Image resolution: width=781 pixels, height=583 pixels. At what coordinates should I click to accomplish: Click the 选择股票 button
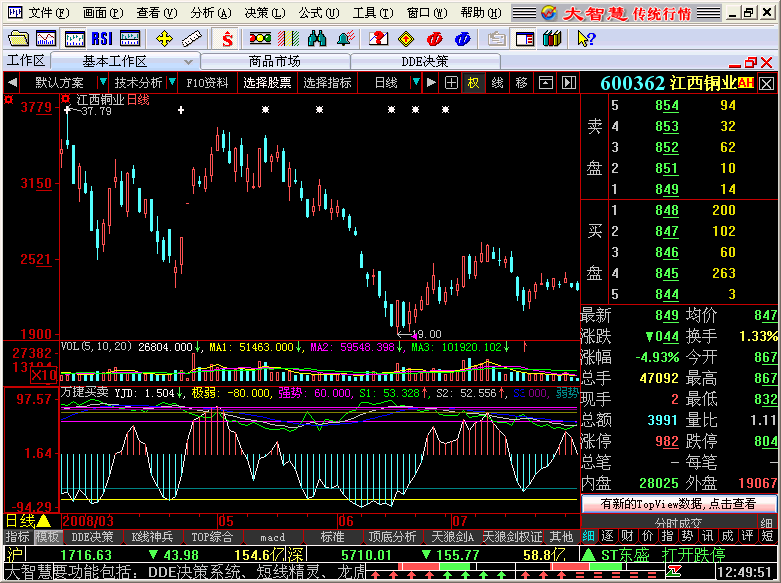pos(267,83)
